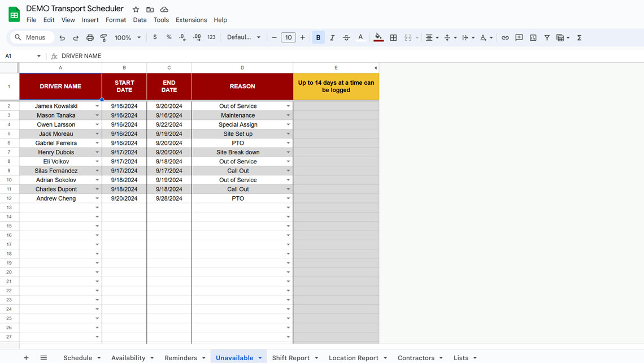Insert a comment
The image size is (644, 363).
click(519, 37)
